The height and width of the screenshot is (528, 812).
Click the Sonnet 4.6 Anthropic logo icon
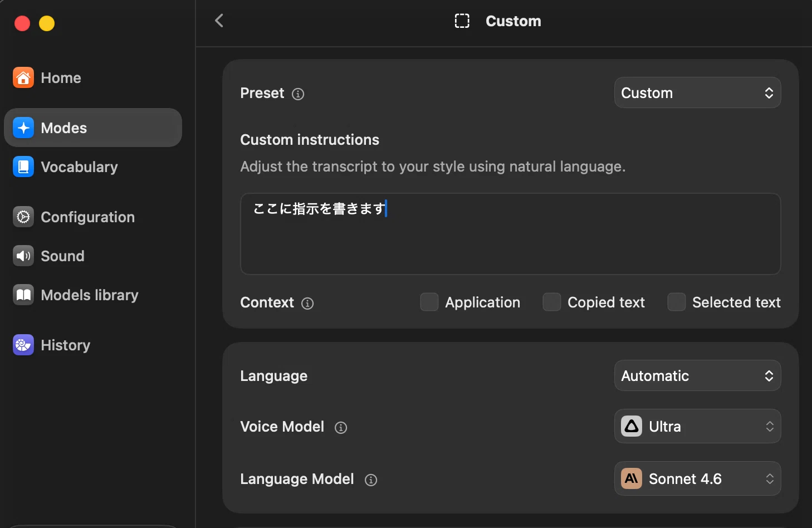click(x=632, y=479)
